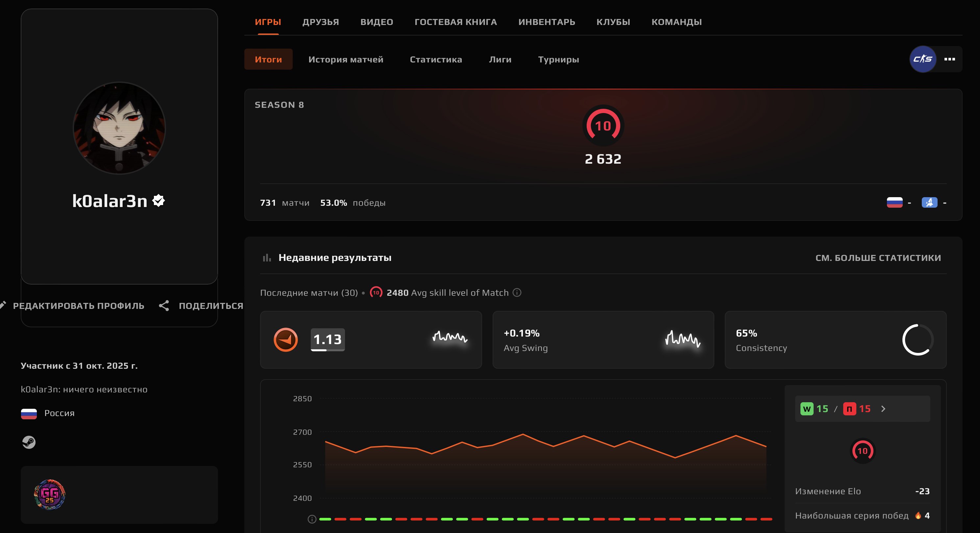Click the Russian flag country ranking icon

coord(894,203)
